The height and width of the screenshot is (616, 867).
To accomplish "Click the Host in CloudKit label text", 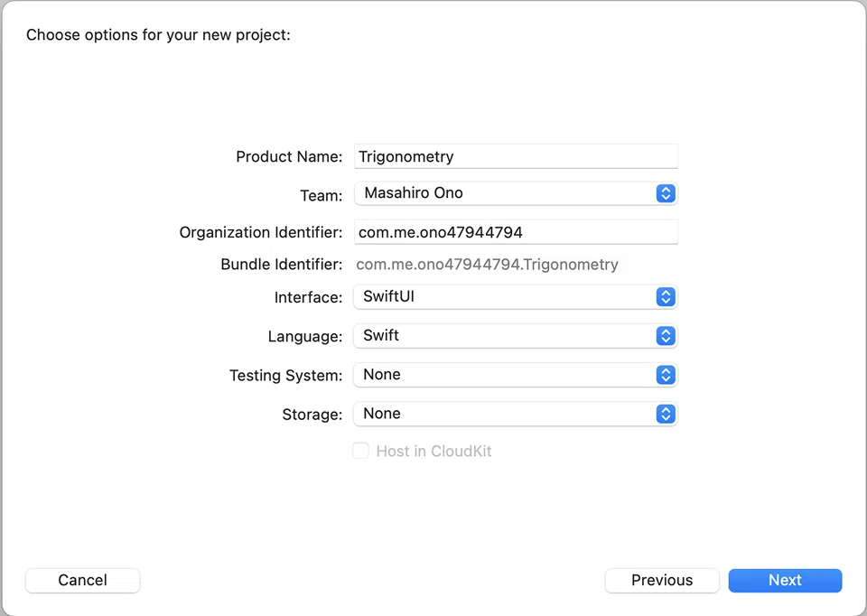I will point(434,452).
